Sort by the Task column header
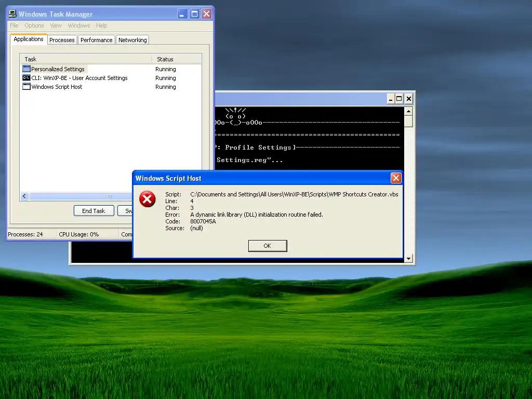This screenshot has width=532, height=399. pos(86,59)
